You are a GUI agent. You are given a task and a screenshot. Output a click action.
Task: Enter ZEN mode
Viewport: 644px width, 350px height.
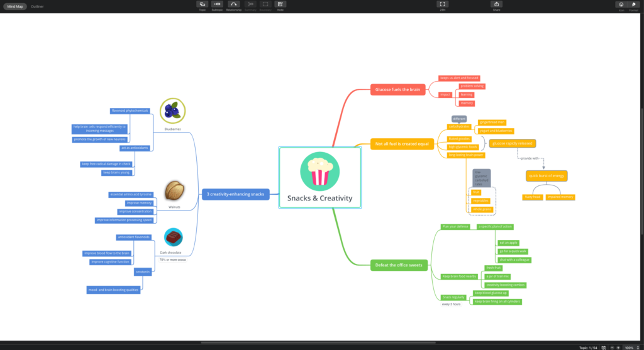click(443, 4)
